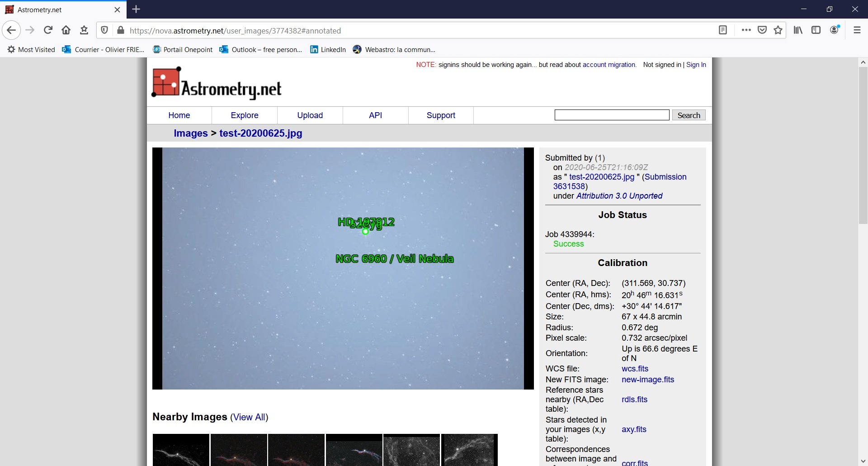Download the new-image.fits file
Screen dimensions: 868x466
(x=648, y=380)
